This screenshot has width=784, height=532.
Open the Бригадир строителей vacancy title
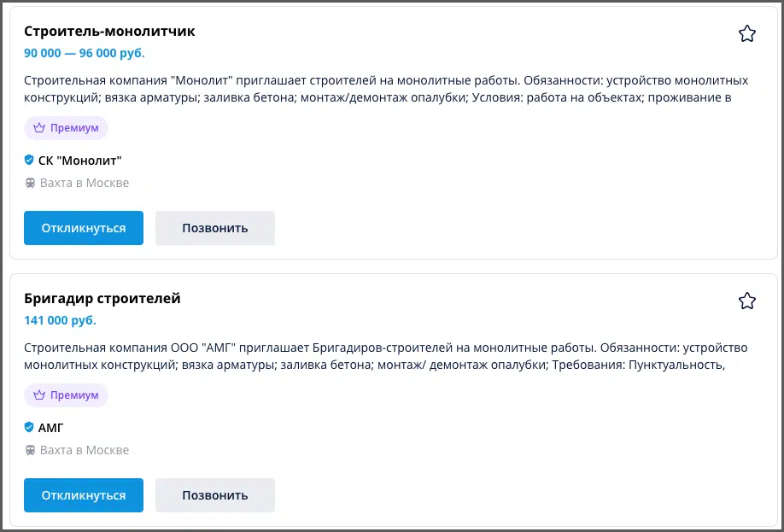point(102,299)
